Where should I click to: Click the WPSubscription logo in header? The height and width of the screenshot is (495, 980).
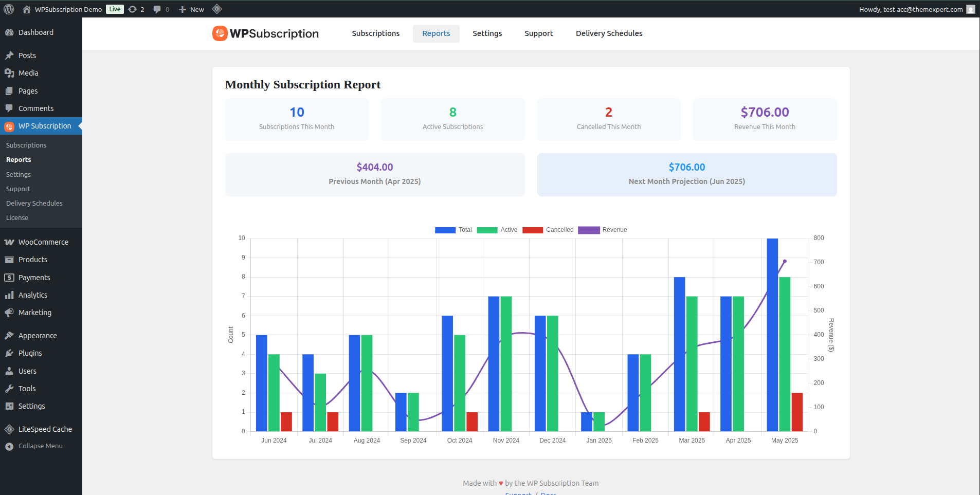click(265, 33)
